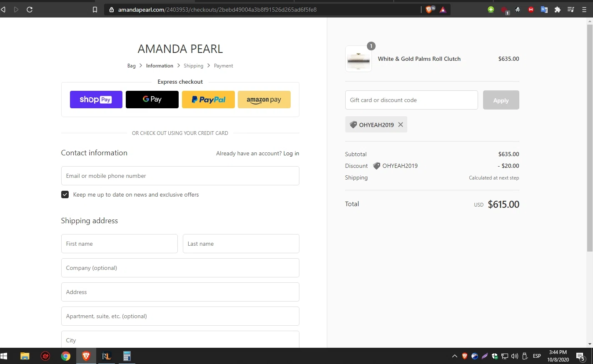Screen dimensions: 593x364
Task: Open the Google Translate extension
Action: [x=544, y=9]
